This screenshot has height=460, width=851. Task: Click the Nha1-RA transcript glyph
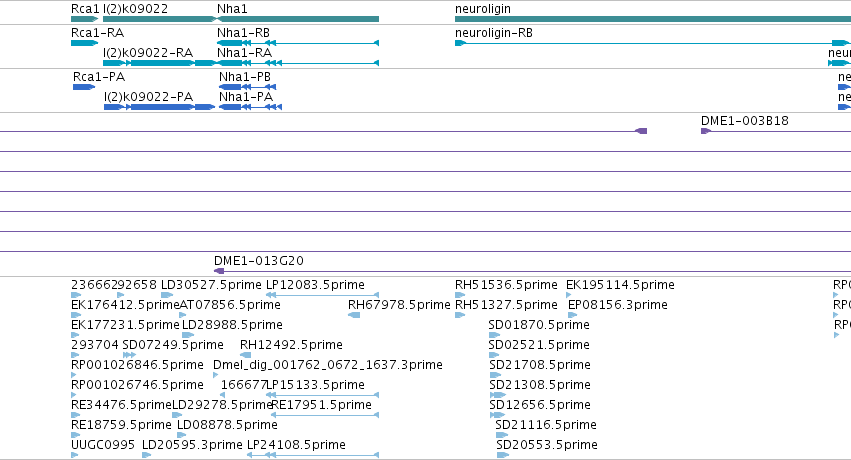point(298,63)
